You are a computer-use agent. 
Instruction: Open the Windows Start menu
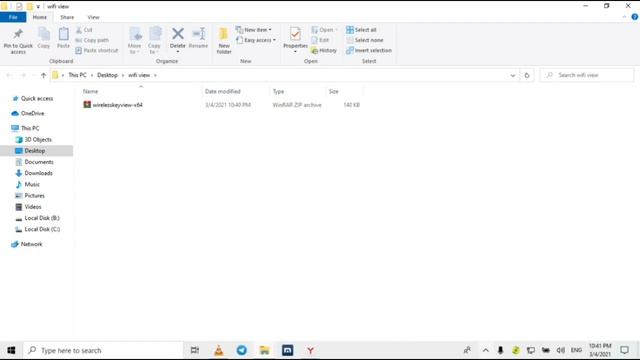[x=11, y=350]
